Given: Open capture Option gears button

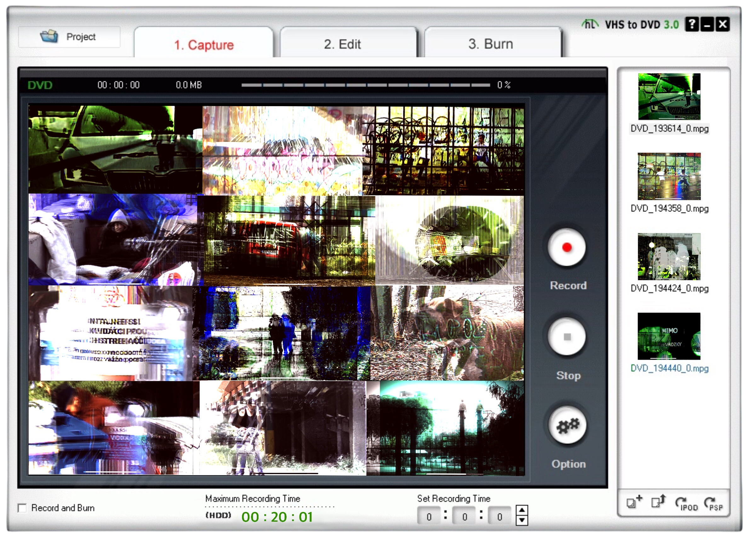Looking at the screenshot, I should [567, 425].
